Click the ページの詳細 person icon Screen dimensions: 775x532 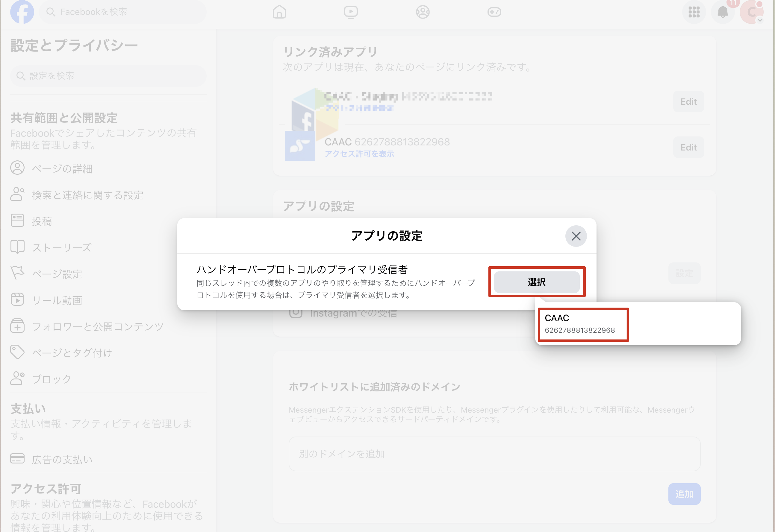(17, 168)
